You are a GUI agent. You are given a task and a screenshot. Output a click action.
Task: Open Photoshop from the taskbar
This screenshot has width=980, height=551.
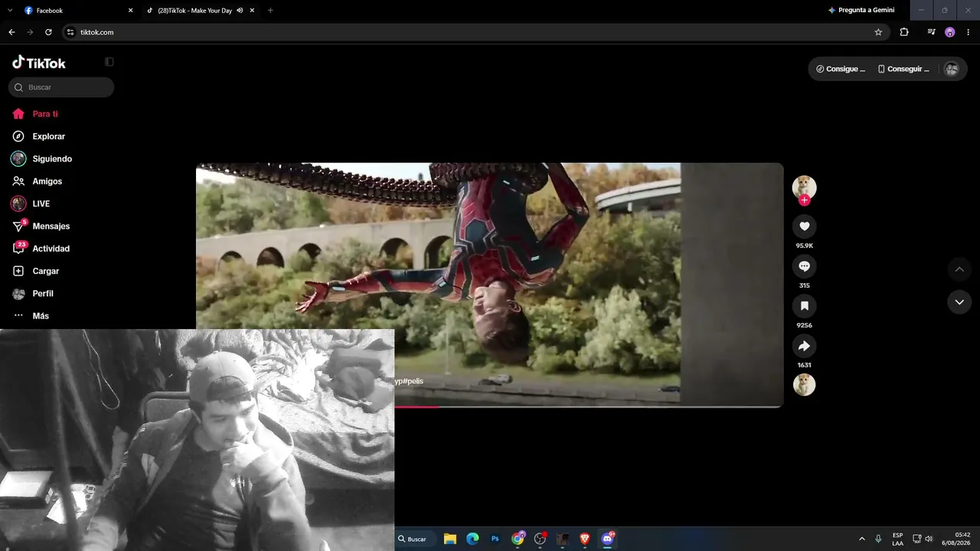click(495, 539)
